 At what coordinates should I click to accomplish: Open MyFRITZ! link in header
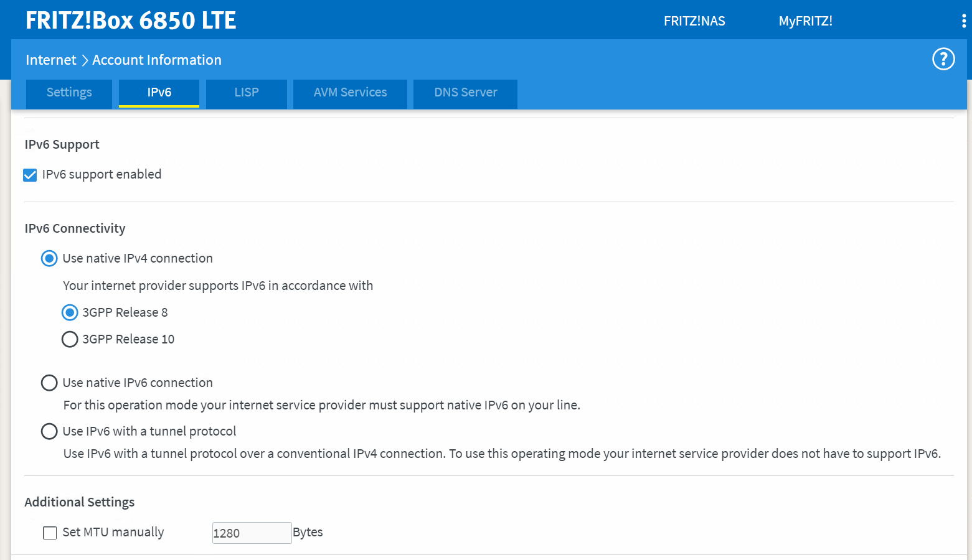tap(805, 21)
